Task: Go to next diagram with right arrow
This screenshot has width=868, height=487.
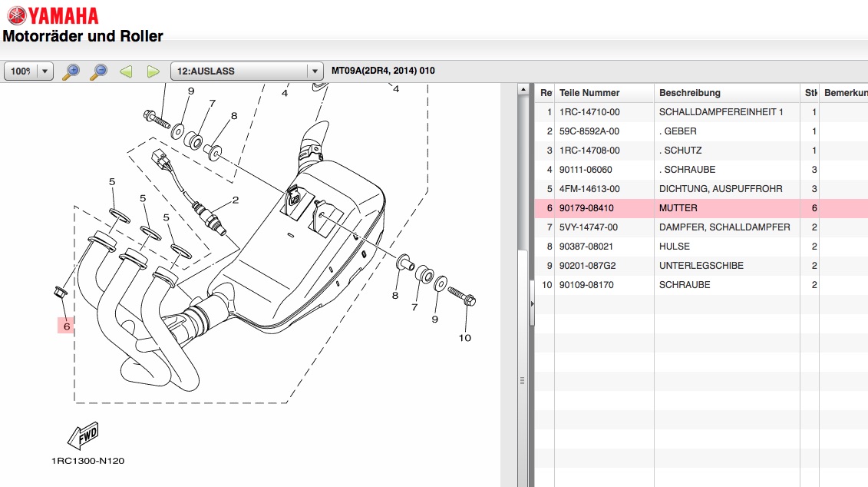Action: click(x=153, y=71)
